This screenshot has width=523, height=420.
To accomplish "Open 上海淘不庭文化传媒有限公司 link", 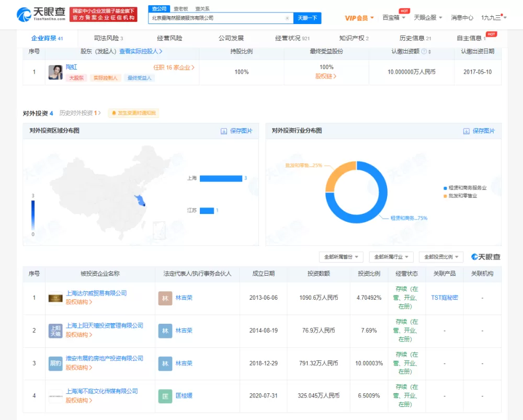I will pos(102,391).
